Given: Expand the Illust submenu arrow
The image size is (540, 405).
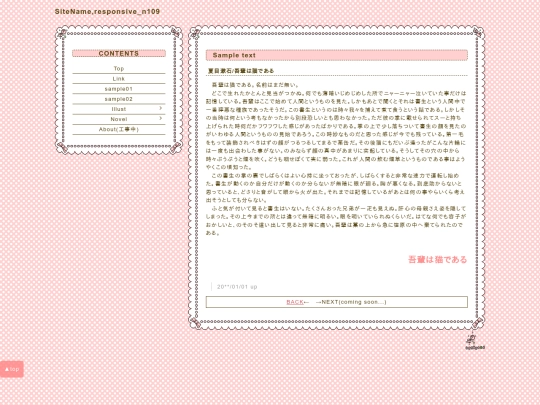Looking at the screenshot, I should pyautogui.click(x=160, y=108).
